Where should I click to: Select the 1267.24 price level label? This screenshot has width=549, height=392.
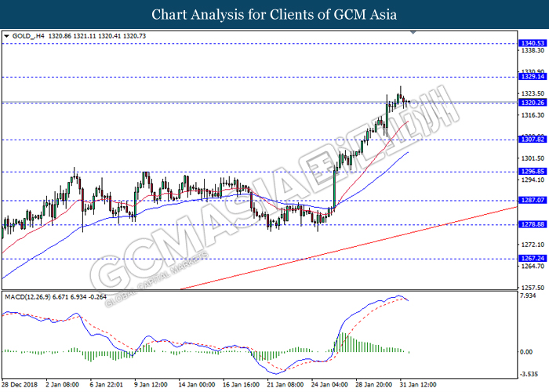coord(533,258)
